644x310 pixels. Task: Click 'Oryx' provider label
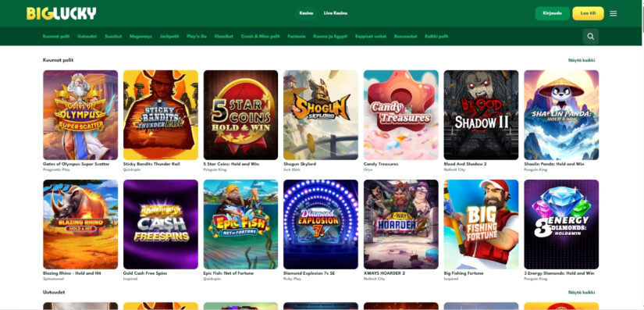(367, 169)
